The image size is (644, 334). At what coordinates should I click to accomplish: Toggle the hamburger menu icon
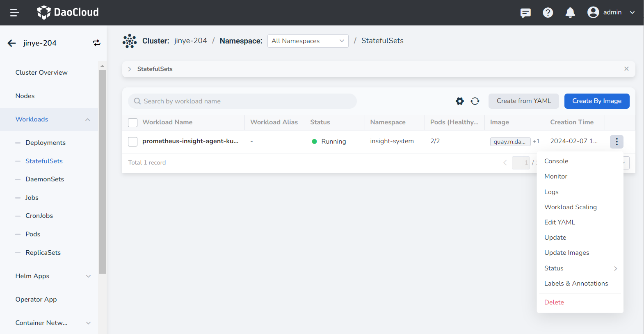[15, 13]
